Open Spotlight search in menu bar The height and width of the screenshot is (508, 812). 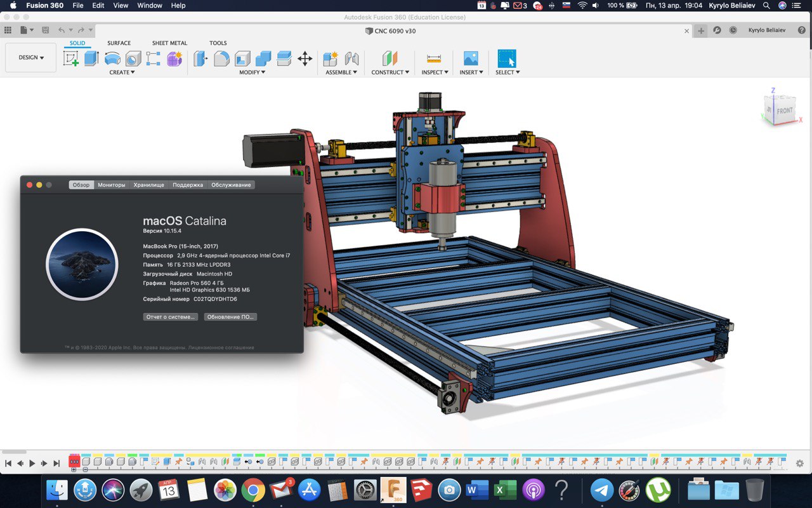[x=766, y=5]
